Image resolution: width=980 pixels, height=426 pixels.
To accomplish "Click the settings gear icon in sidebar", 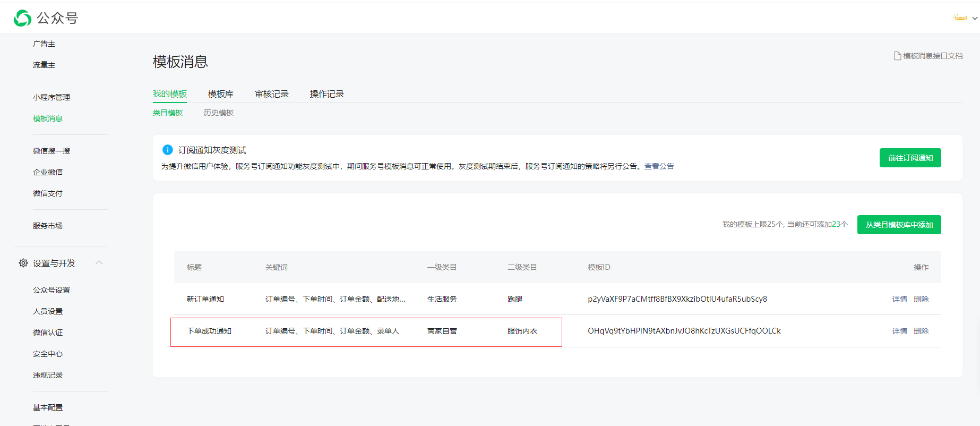I will [x=23, y=263].
